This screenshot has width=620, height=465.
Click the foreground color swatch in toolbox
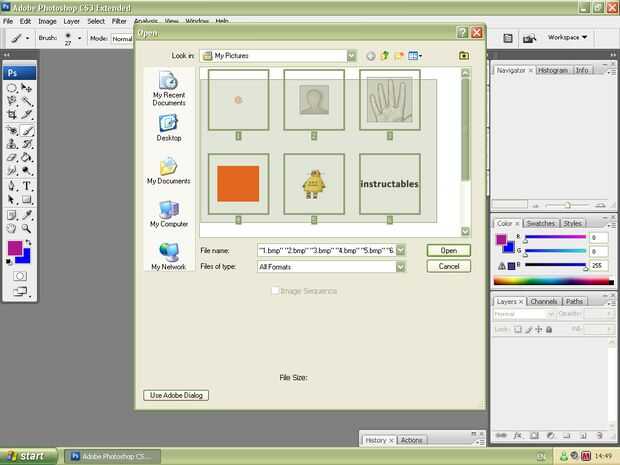pos(15,248)
